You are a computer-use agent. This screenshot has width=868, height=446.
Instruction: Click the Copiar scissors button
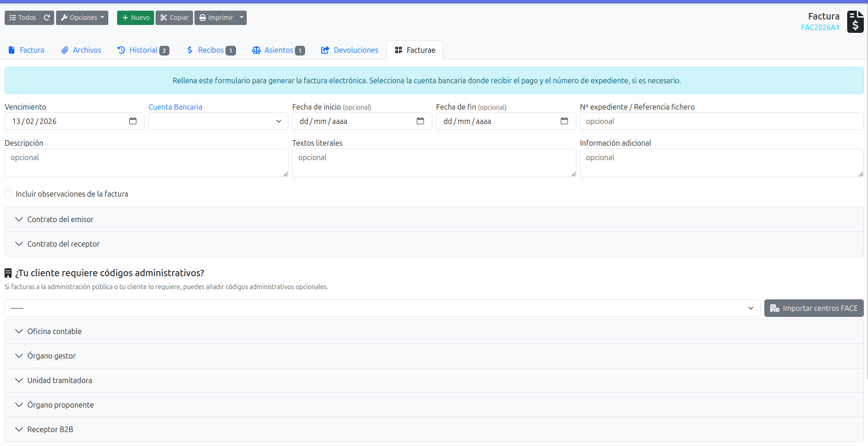[174, 18]
